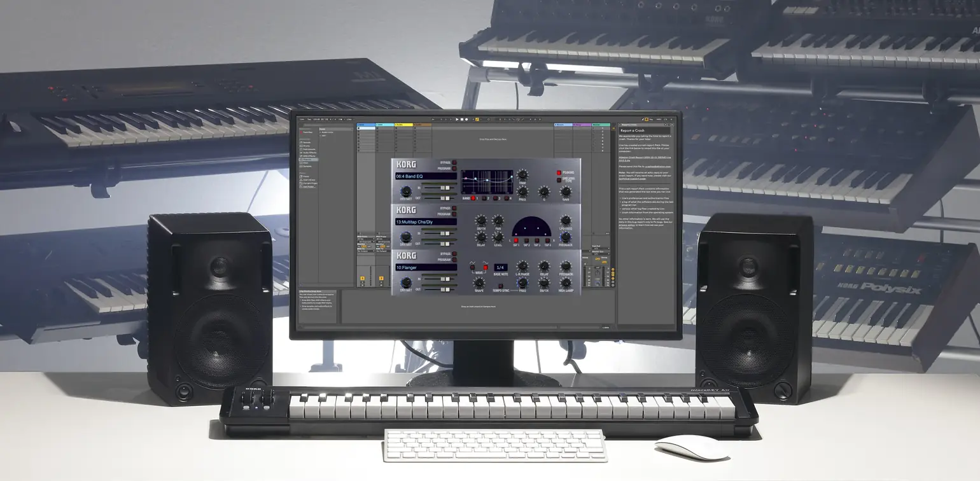This screenshot has width=980, height=481.
Task: Open User Library under Places
Action: click(x=309, y=179)
